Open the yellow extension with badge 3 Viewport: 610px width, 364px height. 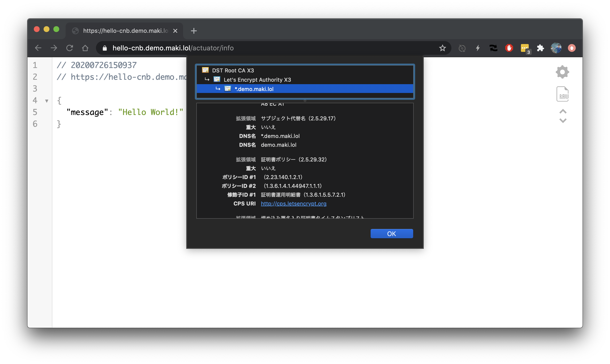click(525, 48)
